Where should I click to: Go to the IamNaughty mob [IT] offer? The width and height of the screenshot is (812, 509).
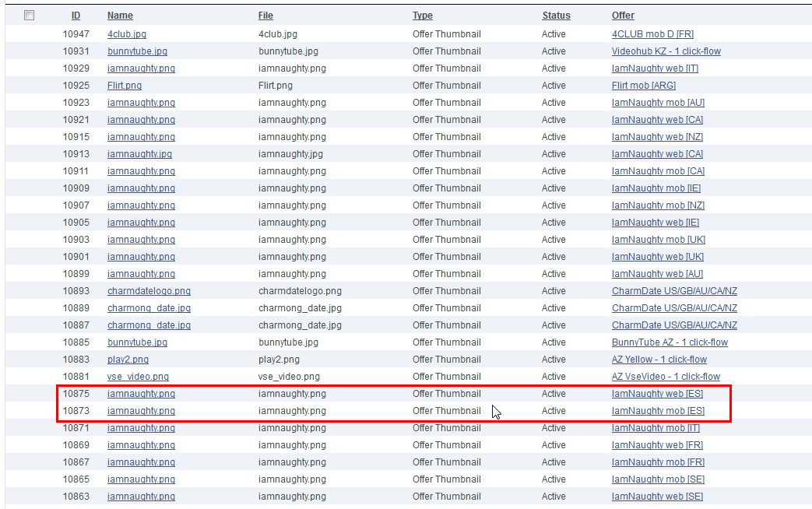tap(656, 428)
